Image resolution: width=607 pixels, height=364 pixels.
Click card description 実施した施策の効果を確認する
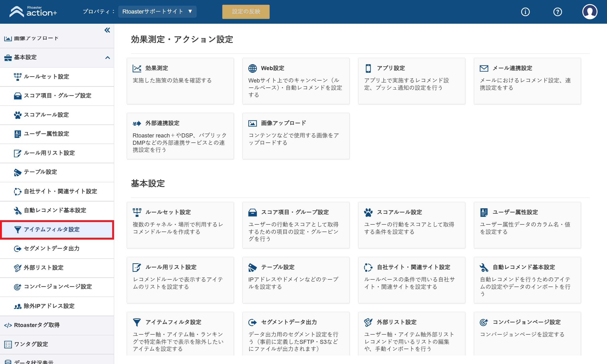(172, 80)
